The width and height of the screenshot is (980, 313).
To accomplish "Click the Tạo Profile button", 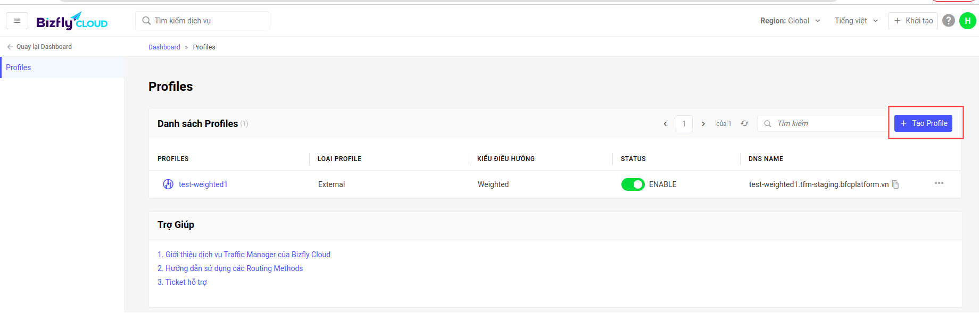I will coord(923,123).
